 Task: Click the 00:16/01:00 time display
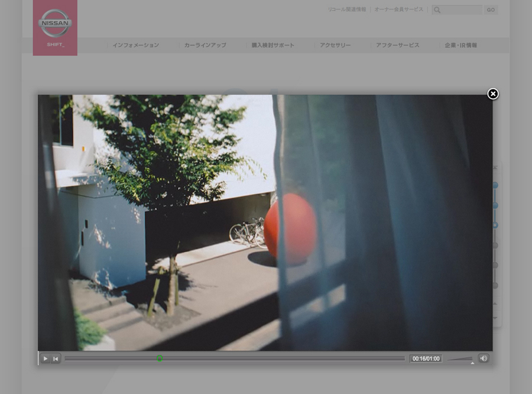(x=426, y=359)
